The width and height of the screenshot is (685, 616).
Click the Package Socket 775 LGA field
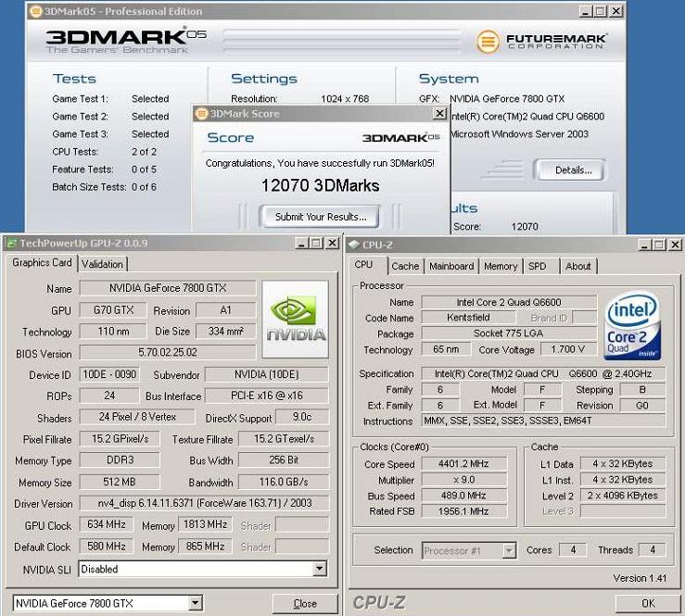click(509, 333)
